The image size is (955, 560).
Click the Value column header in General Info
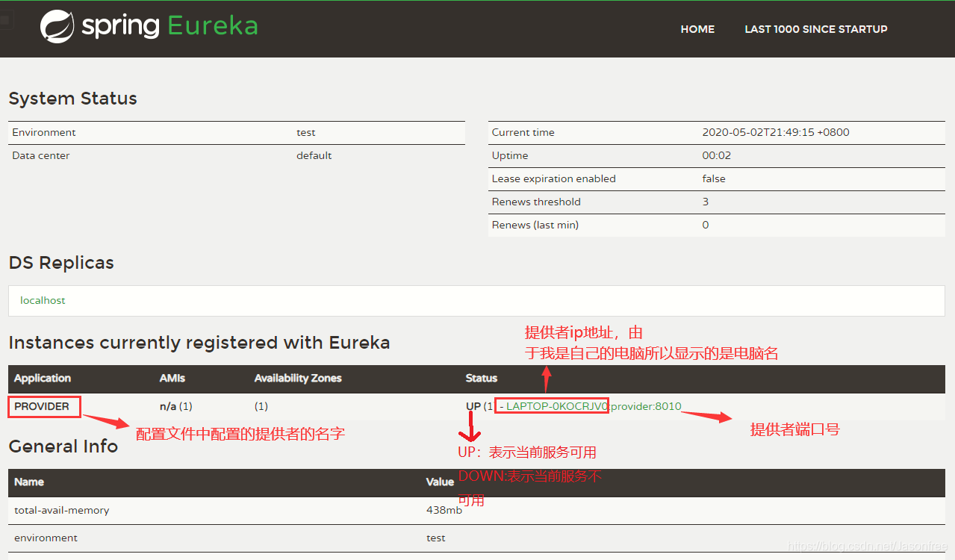(x=440, y=482)
